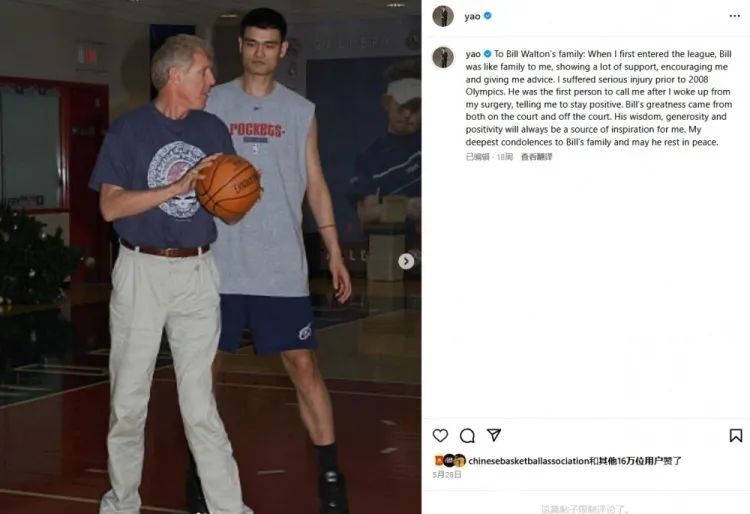Click 查看翻译 to see translation
This screenshot has height=514, width=750.
point(536,156)
